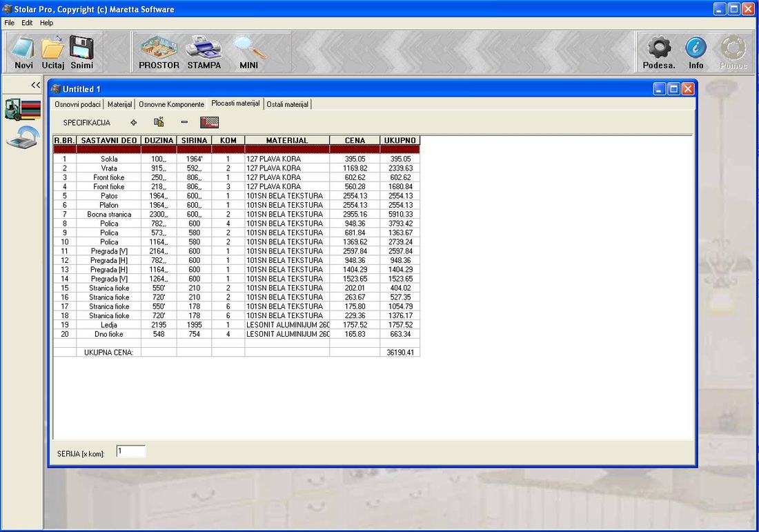Open Podesa. settings gear

659,52
